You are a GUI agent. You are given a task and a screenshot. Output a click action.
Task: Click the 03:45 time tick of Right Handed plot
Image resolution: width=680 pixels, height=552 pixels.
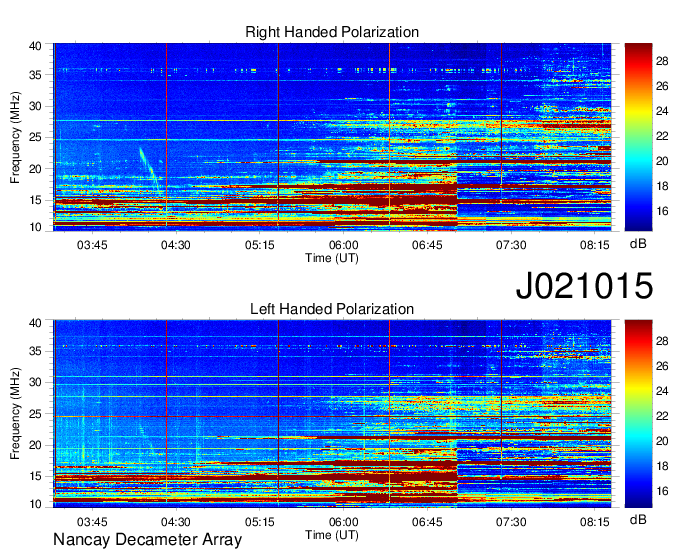pos(92,245)
